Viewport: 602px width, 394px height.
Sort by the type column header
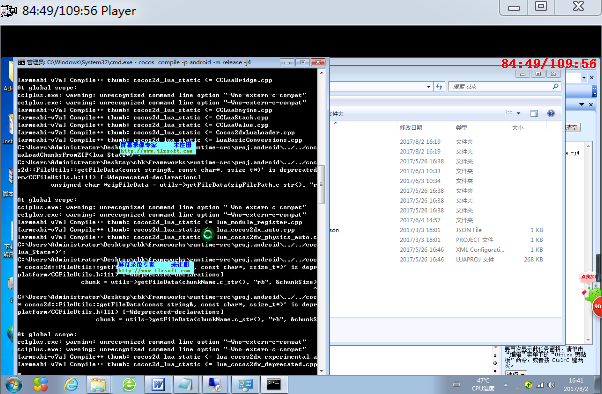pos(461,127)
